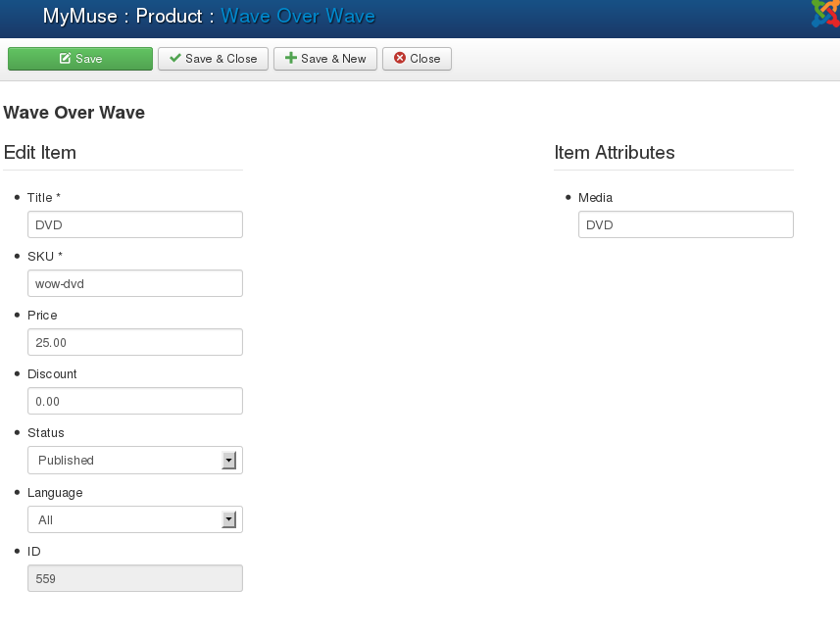The height and width of the screenshot is (638, 840).
Task: Click the Wave Over Wave header title
Action: pyautogui.click(x=297, y=17)
